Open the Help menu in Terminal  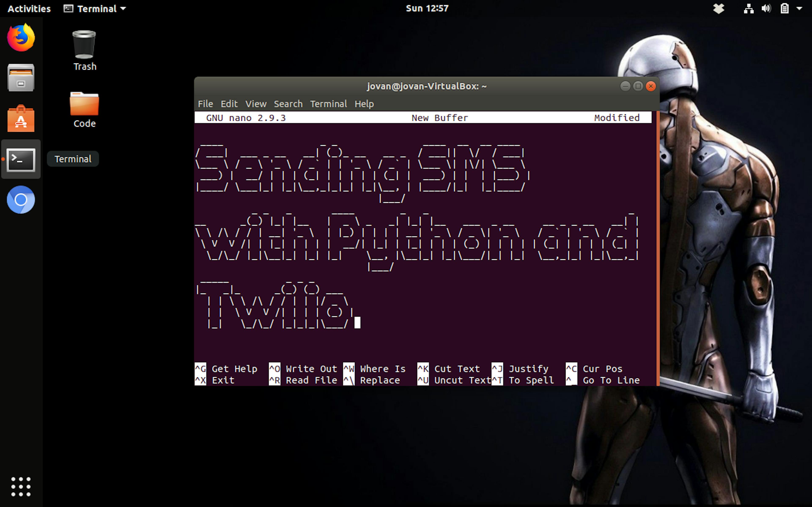364,104
